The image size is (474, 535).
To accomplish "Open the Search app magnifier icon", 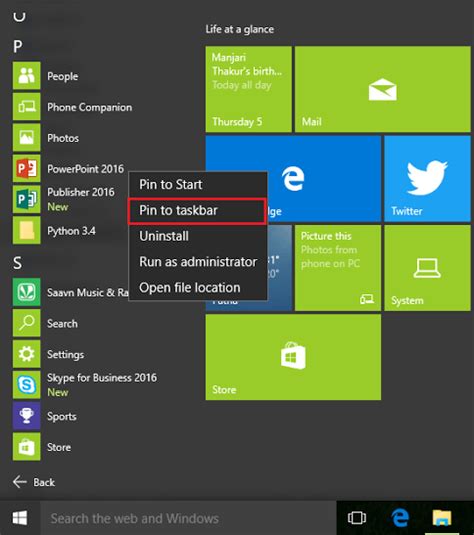I will click(27, 323).
